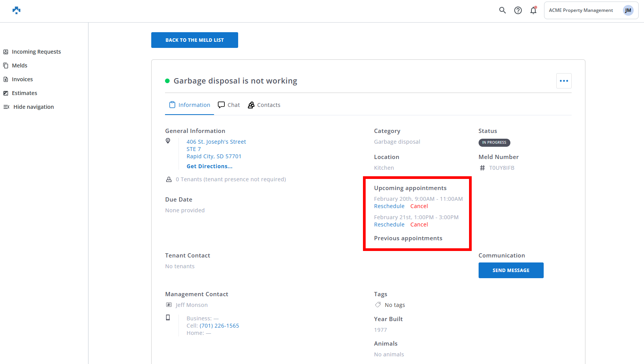Click the Send Message button
The height and width of the screenshot is (364, 644).
point(511,270)
